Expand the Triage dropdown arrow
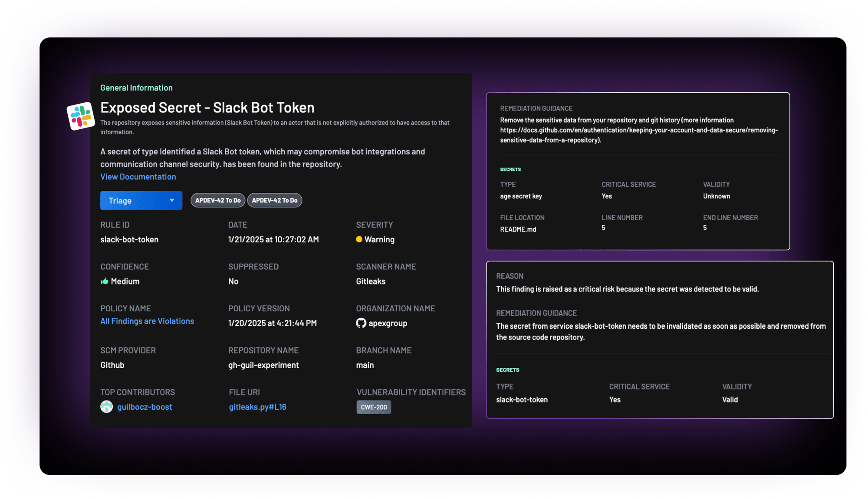The width and height of the screenshot is (868, 500). [x=172, y=200]
